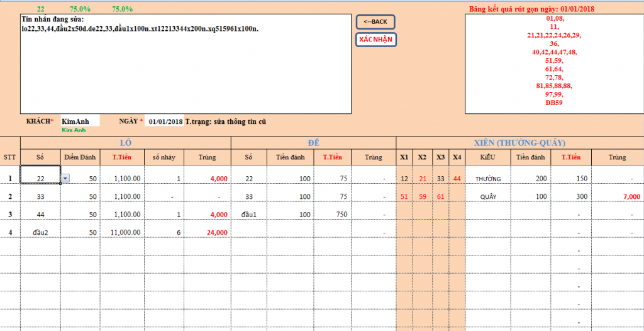Click the LÔ section header
The width and height of the screenshot is (644, 331).
coord(125,142)
